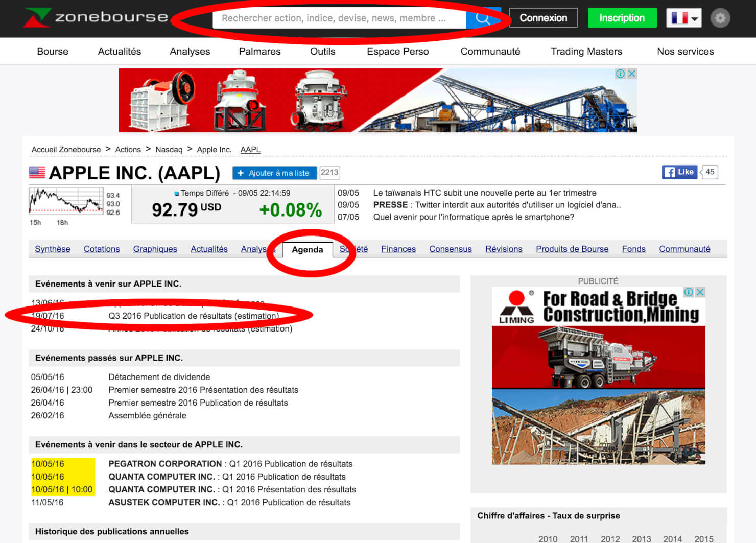Screen dimensions: 756x543
Task: Click the 2213 list count badge
Action: point(329,173)
